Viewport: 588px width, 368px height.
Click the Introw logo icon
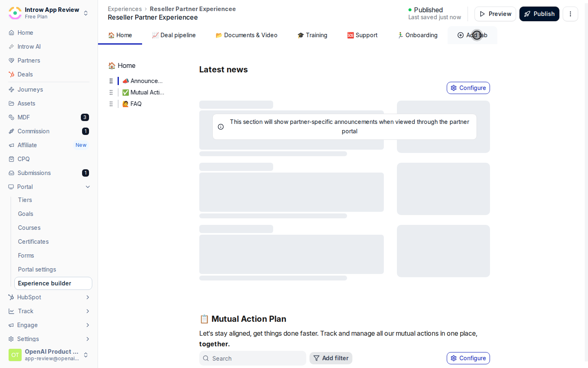15,13
